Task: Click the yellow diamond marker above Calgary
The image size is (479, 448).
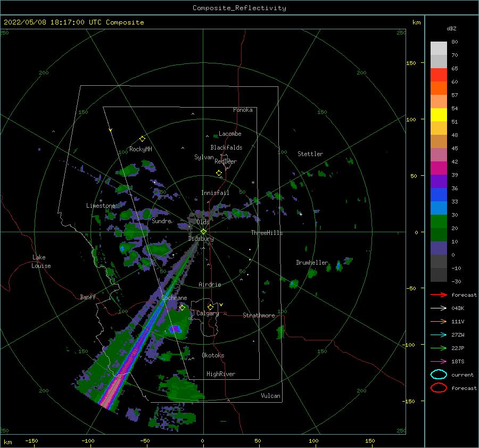Action: (210, 307)
